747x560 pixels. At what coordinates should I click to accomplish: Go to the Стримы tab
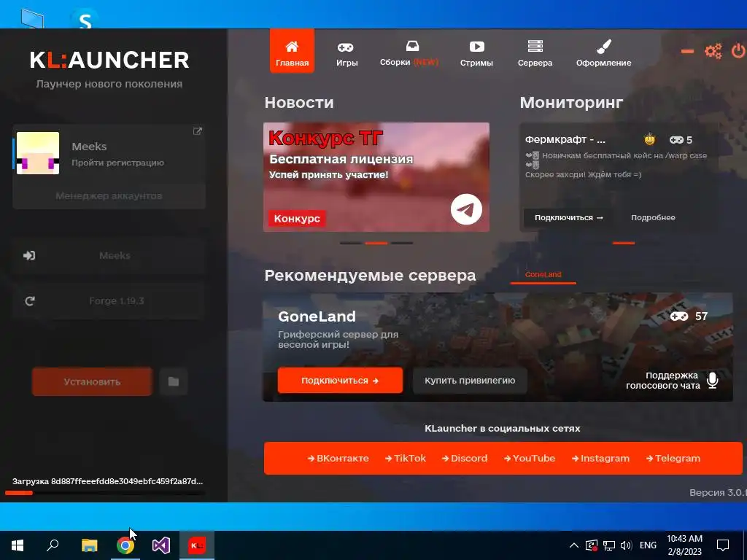pos(476,54)
